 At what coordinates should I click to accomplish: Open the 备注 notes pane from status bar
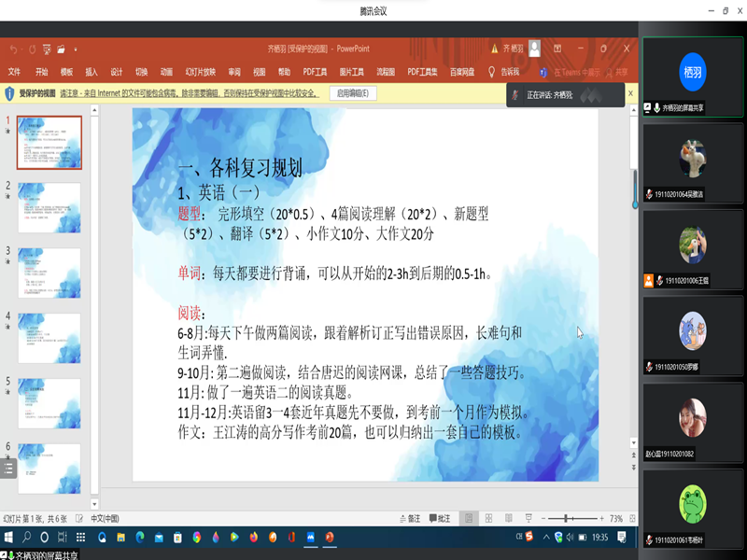point(409,518)
